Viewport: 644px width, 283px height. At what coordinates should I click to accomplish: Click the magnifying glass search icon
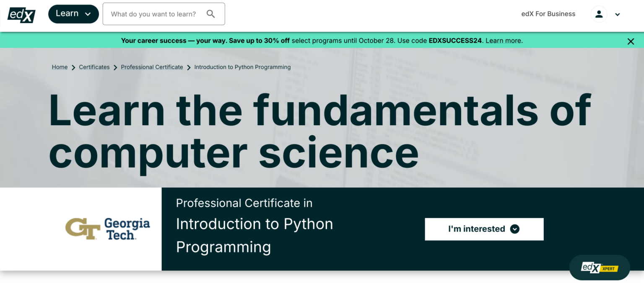click(x=211, y=14)
